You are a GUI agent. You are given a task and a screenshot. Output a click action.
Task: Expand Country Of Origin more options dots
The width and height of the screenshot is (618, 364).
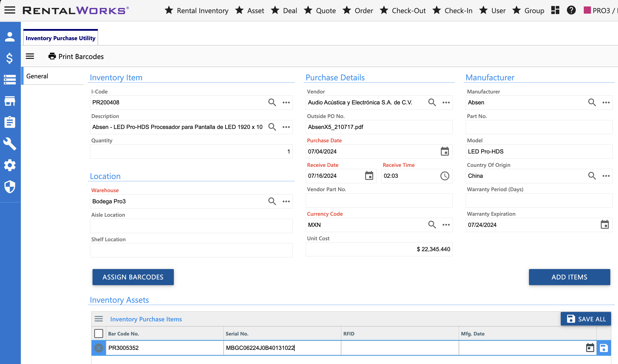[606, 176]
